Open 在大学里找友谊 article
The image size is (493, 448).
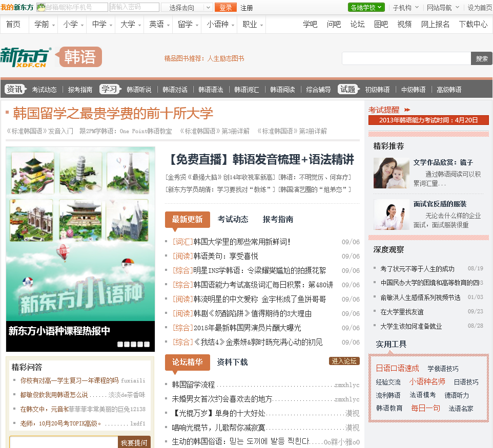[x=402, y=312]
